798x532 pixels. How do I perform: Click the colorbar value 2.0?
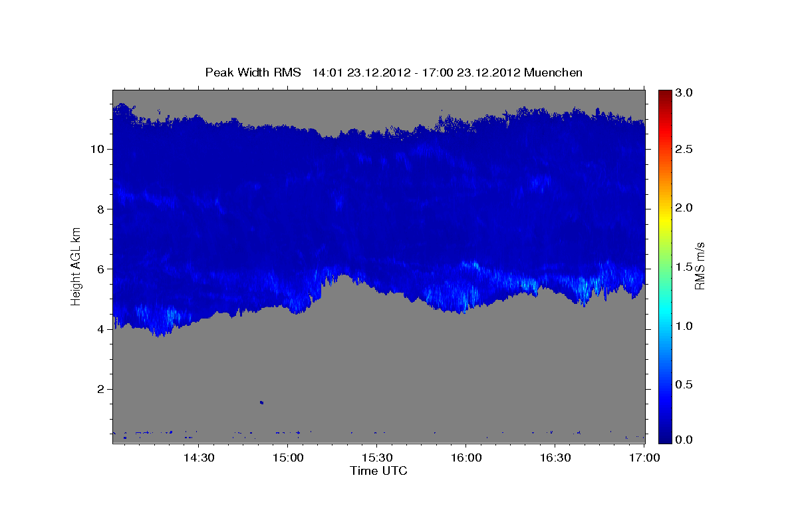pyautogui.click(x=686, y=207)
